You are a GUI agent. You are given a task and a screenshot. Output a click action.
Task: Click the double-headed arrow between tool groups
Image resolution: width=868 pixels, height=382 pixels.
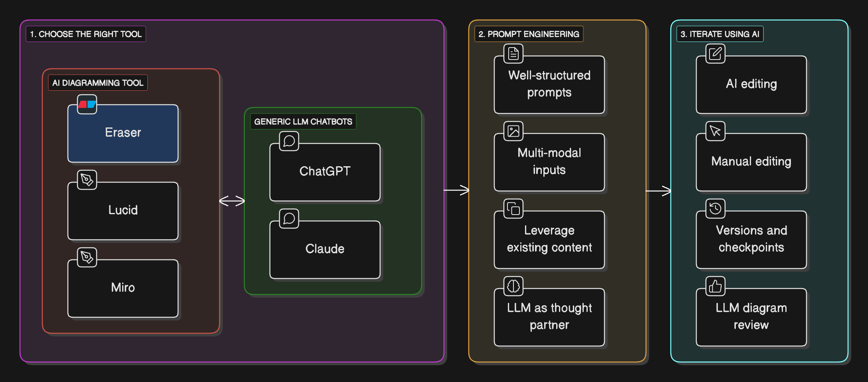232,201
